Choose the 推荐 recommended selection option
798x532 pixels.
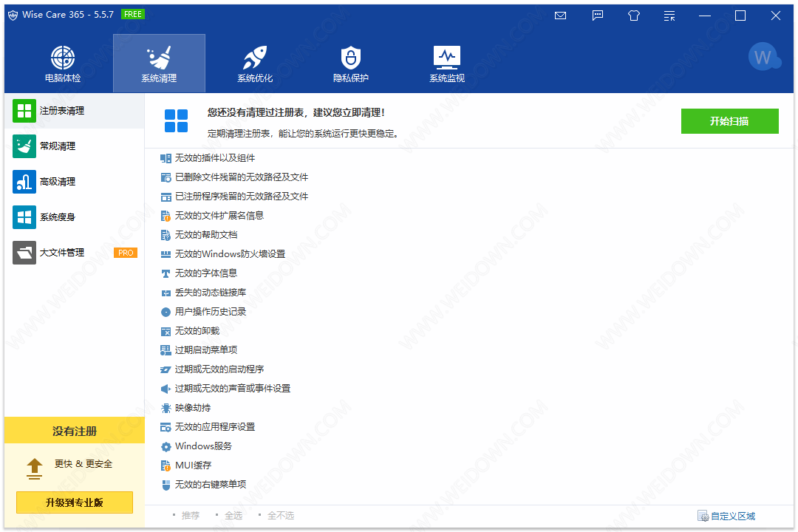point(190,516)
